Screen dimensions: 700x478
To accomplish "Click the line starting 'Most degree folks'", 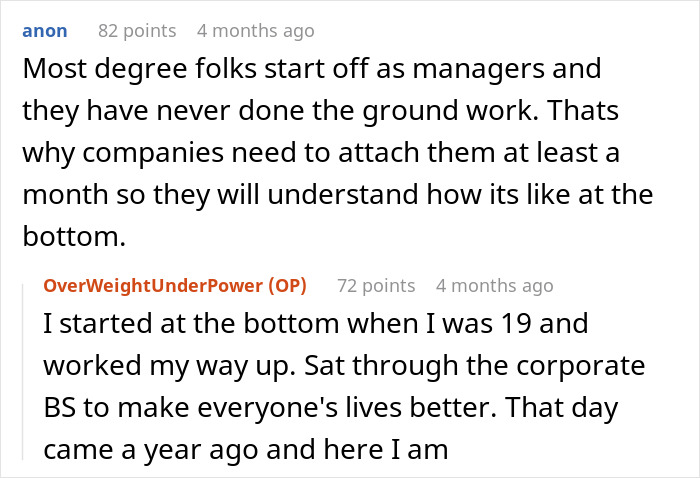I will 312,69.
